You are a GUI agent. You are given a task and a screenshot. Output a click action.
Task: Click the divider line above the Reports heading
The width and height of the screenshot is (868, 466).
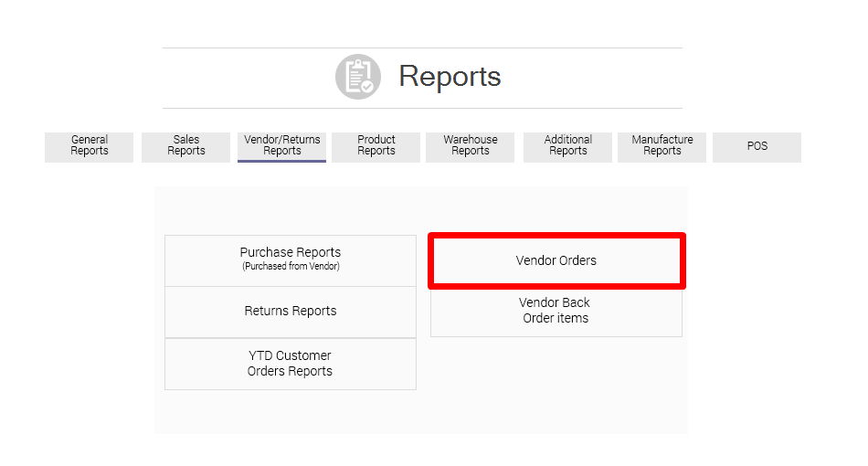[x=422, y=48]
